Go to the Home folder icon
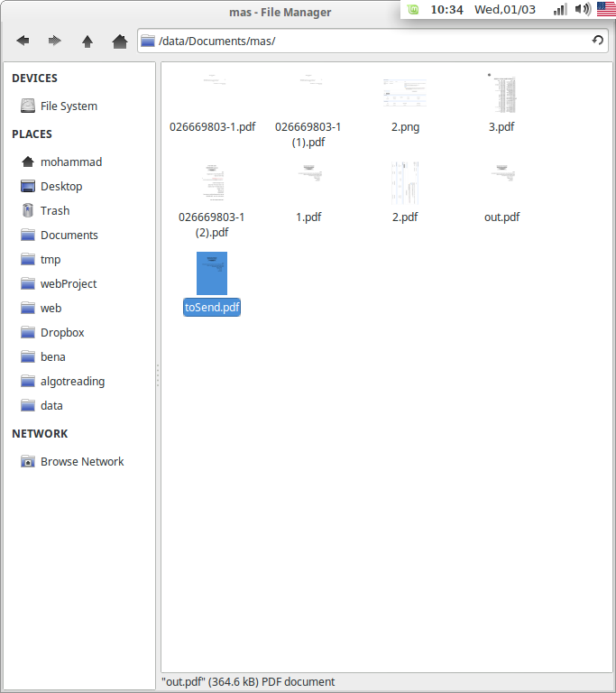Screen dimensions: 616x693 [119, 41]
